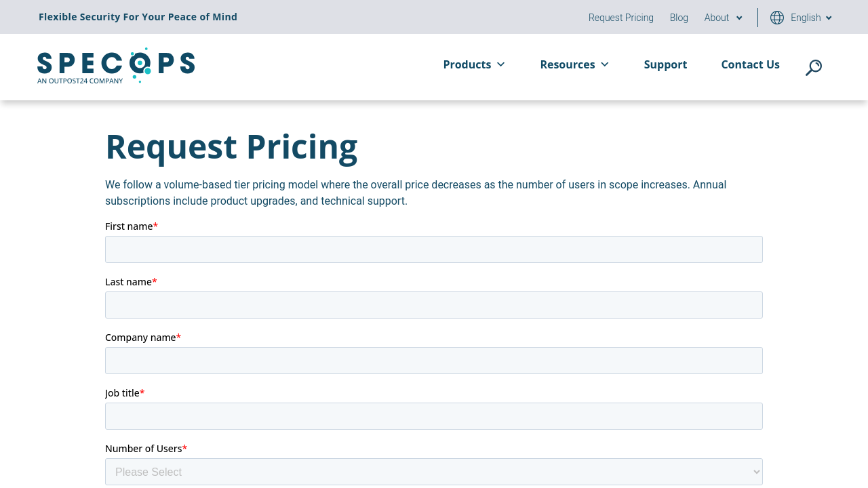This screenshot has height=488, width=868.
Task: Click into the Last name field
Action: [x=434, y=305]
